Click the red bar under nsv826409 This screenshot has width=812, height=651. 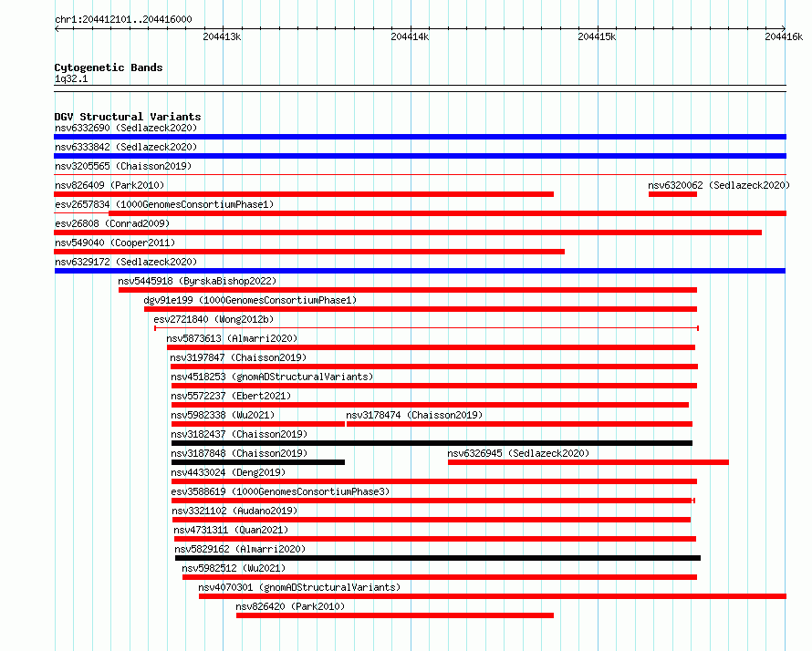point(304,194)
